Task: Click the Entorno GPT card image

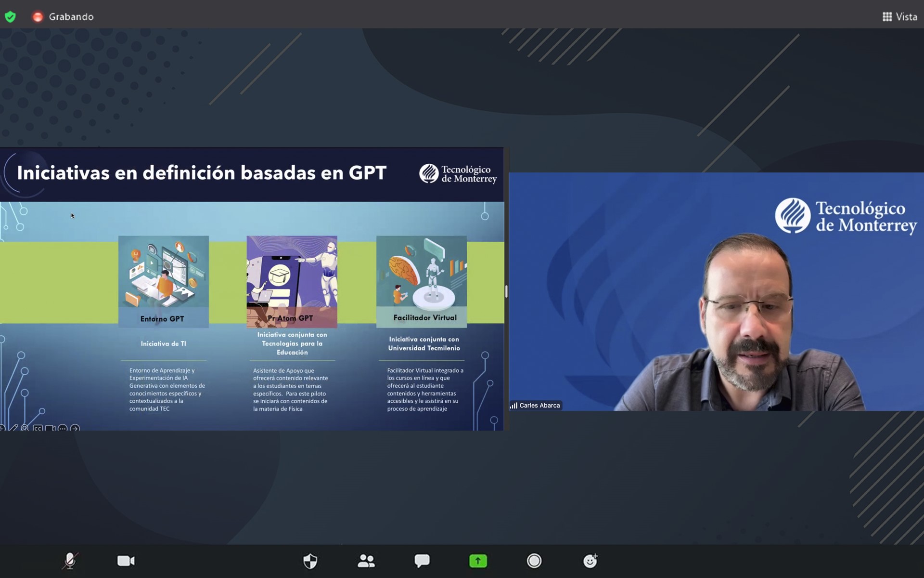Action: (164, 272)
